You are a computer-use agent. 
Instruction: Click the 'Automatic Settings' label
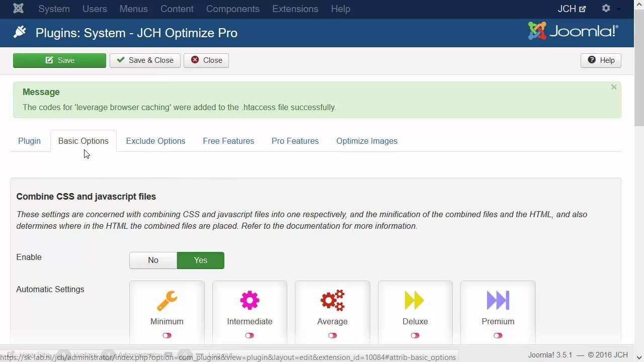click(x=50, y=289)
